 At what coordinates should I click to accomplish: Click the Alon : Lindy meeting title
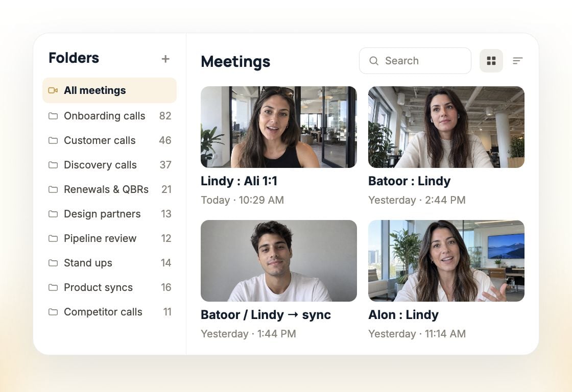(403, 315)
